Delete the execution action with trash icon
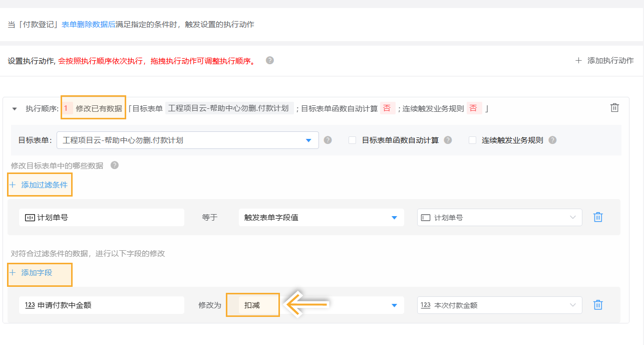Screen dimensions: 644x345 614,108
